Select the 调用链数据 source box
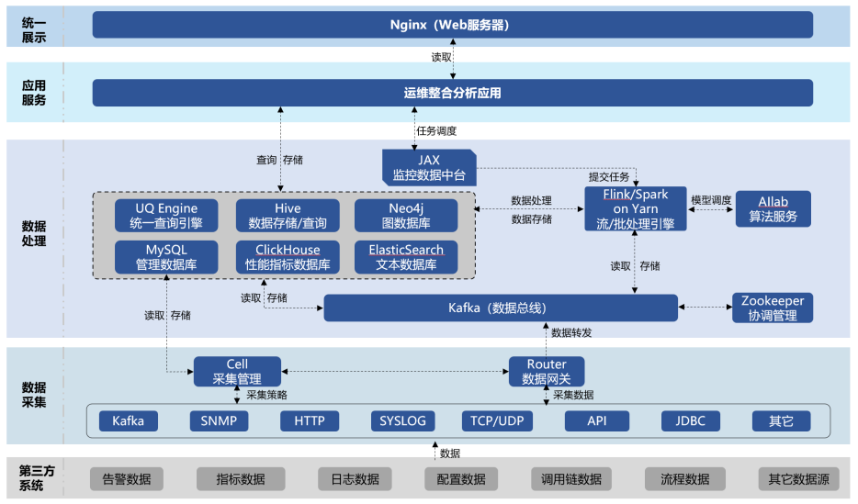The image size is (858, 504). point(571,479)
